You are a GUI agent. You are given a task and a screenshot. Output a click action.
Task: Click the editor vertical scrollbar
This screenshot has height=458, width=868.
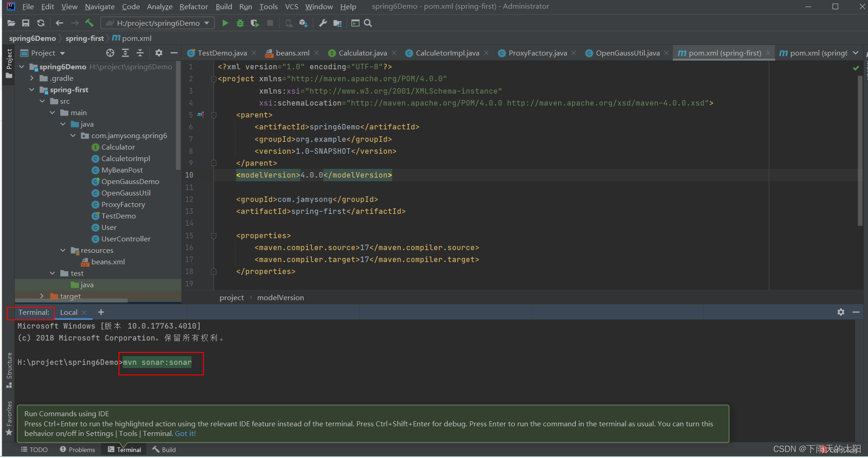coord(860,151)
